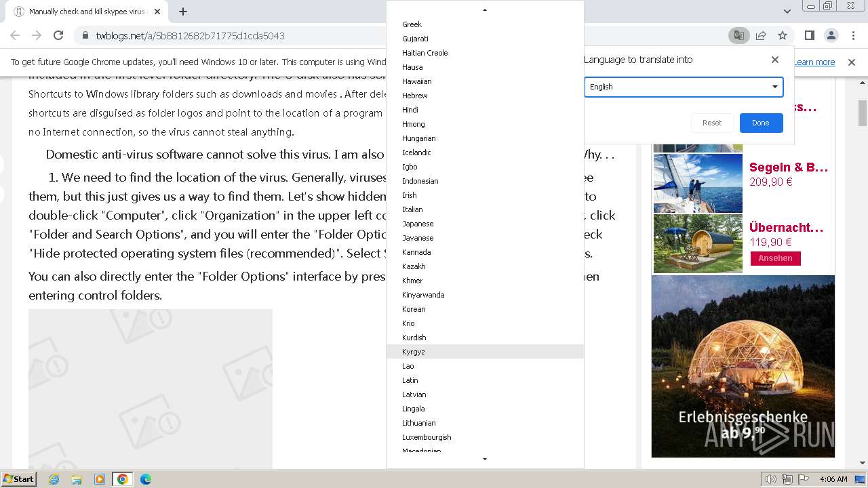The image size is (868, 488).
Task: Choose Javanese as target language
Action: click(485, 238)
